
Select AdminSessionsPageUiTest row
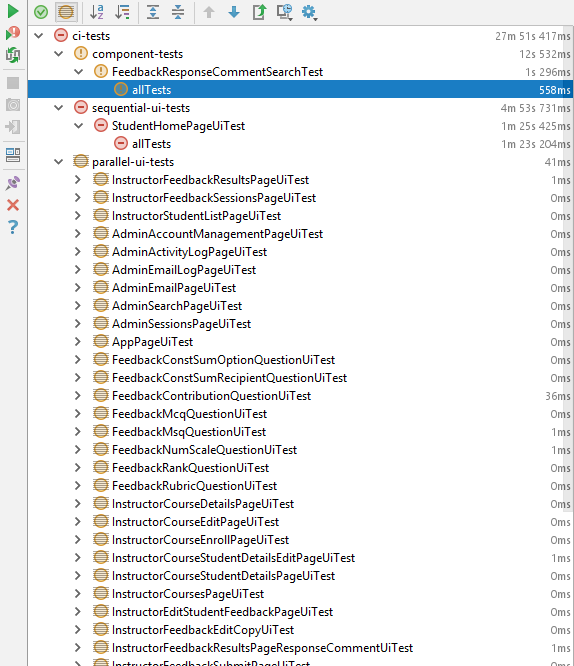(300, 324)
